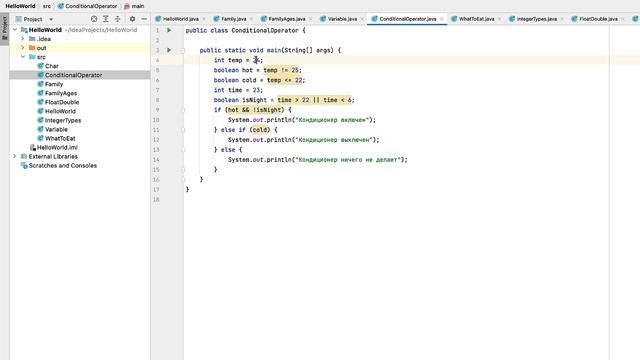Collapse the main method fold marker on line 3
This screenshot has width=640, height=360.
point(183,50)
